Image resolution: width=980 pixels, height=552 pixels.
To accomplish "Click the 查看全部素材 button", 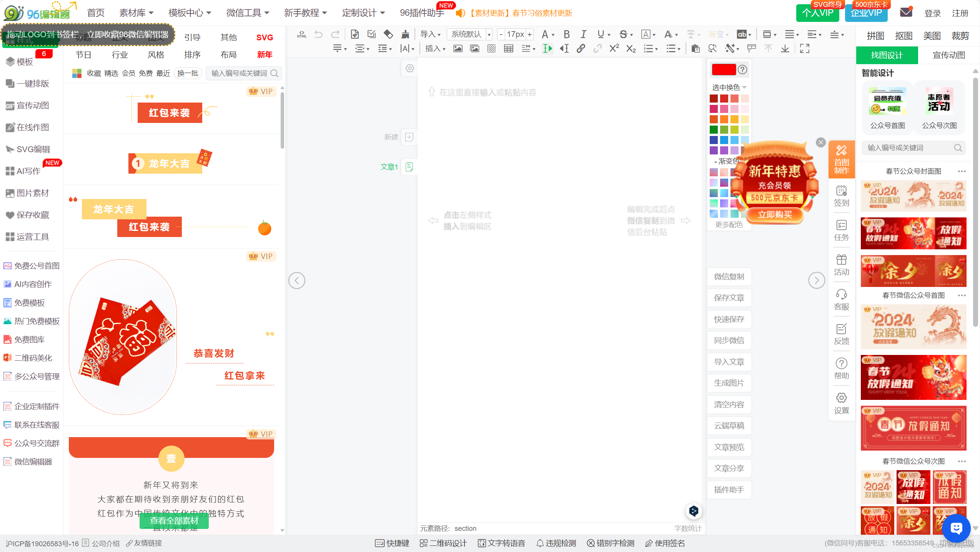I will [174, 521].
